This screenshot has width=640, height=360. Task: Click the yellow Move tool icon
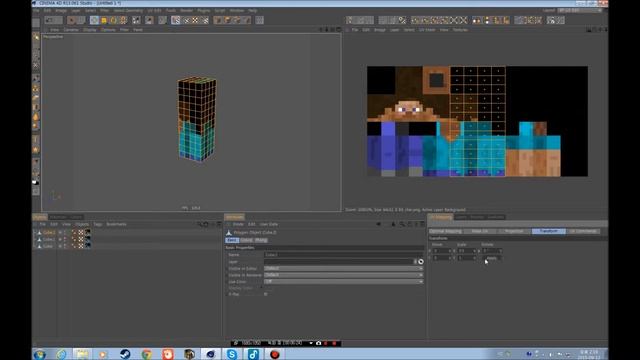(x=104, y=20)
